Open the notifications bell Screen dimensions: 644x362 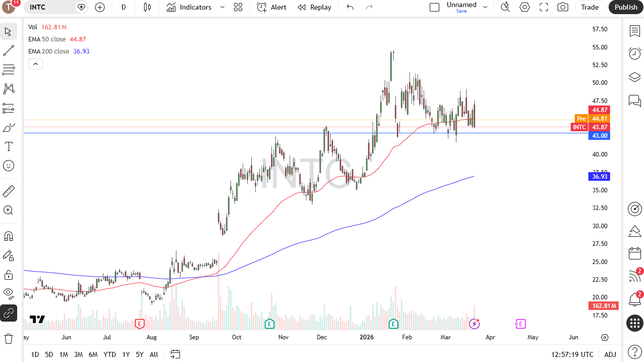(635, 299)
